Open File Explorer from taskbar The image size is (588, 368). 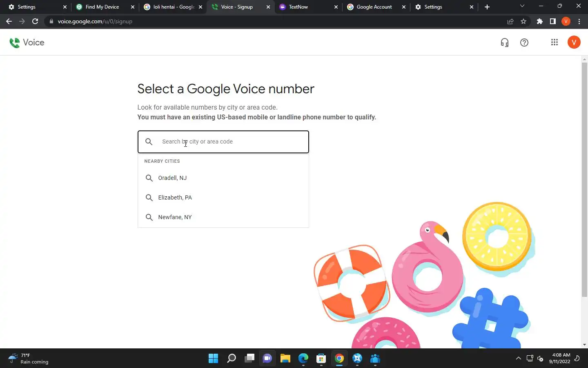click(285, 359)
